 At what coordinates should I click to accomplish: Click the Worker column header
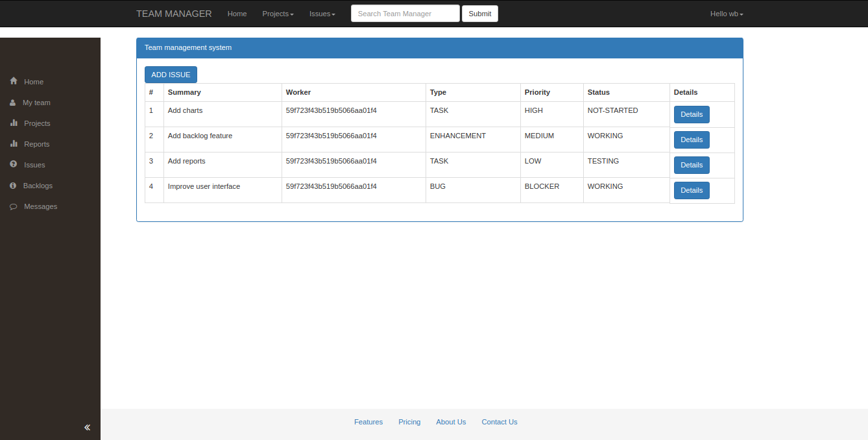[x=354, y=92]
